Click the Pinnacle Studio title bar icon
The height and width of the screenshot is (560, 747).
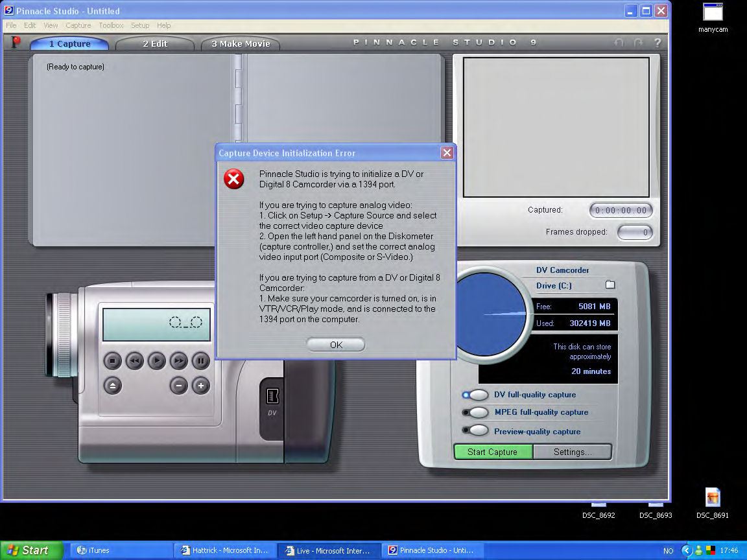coord(8,10)
